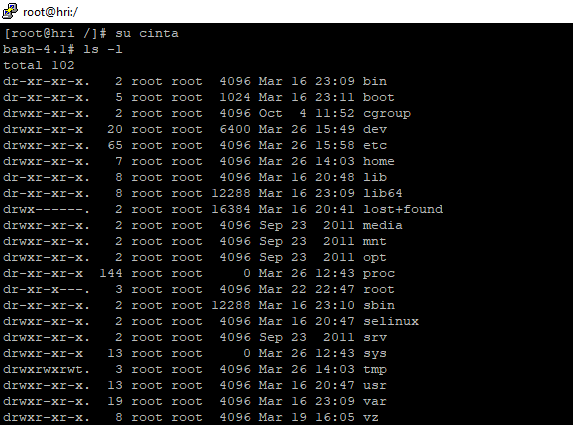573x425 pixels.
Task: Select the 'vz' directory name
Action: (x=371, y=417)
